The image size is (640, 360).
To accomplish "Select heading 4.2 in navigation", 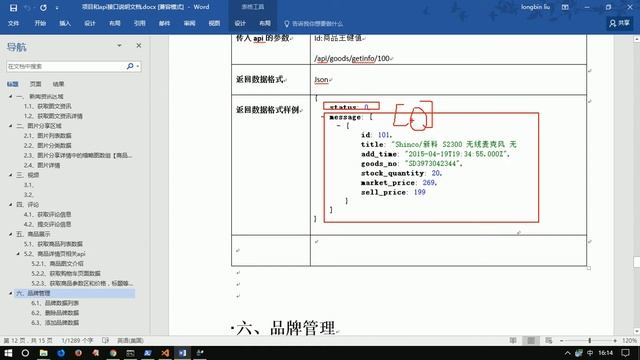I will [x=47, y=224].
